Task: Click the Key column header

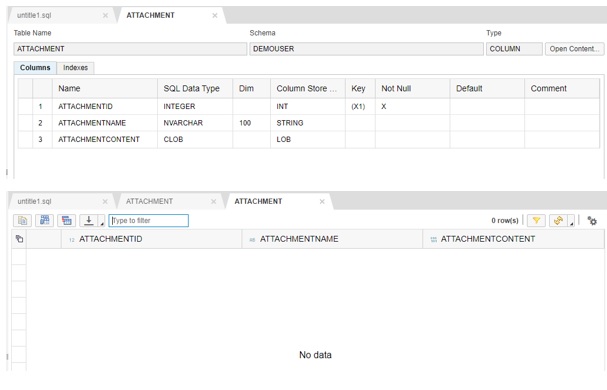Action: (x=360, y=88)
